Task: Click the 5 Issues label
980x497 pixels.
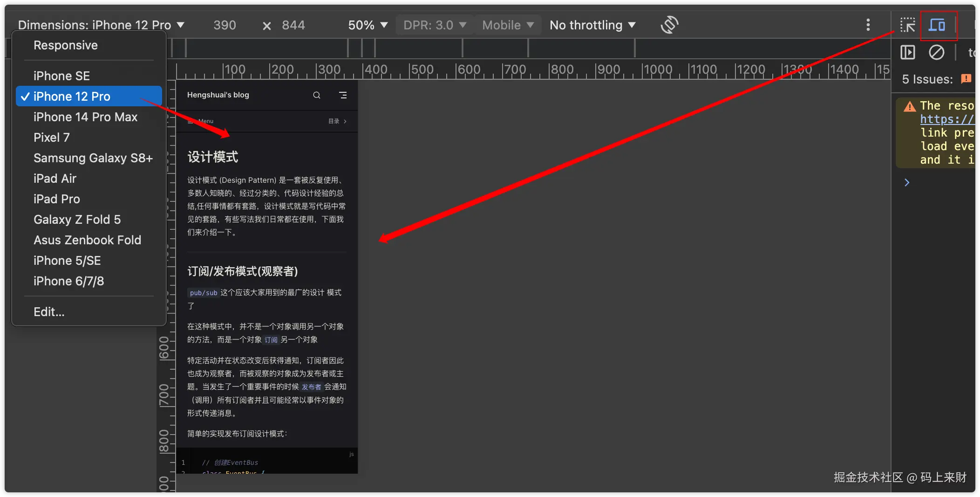Action: (x=927, y=79)
